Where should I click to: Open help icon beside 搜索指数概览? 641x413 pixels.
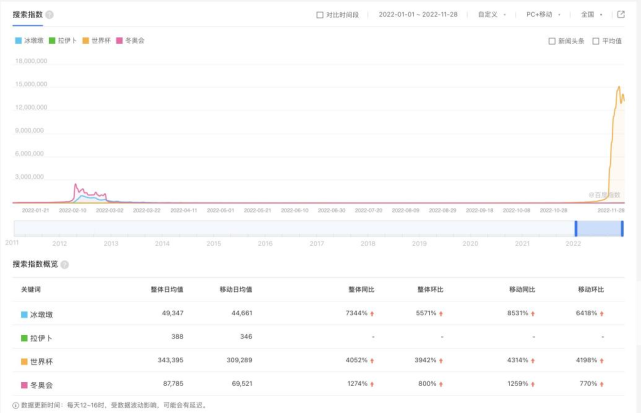(x=65, y=265)
